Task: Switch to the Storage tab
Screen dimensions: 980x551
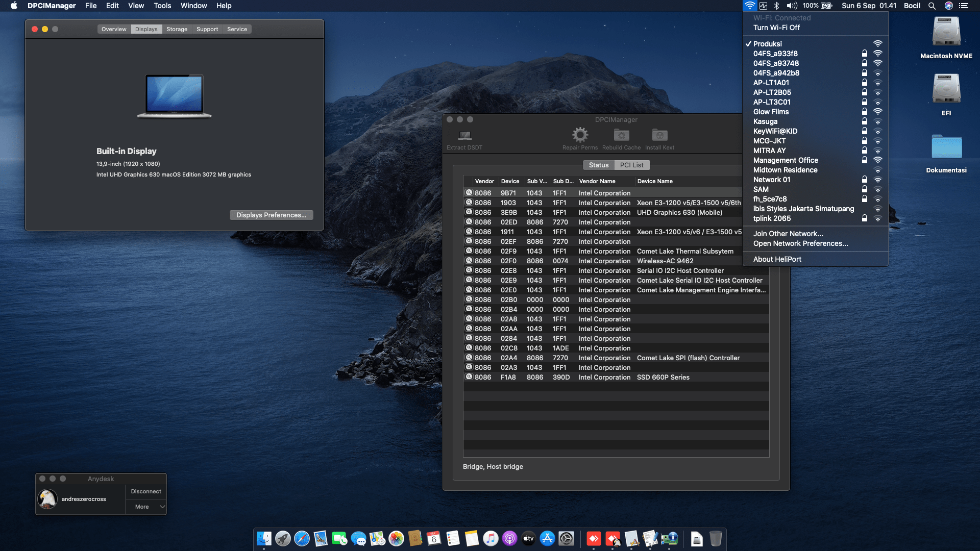Action: click(177, 29)
